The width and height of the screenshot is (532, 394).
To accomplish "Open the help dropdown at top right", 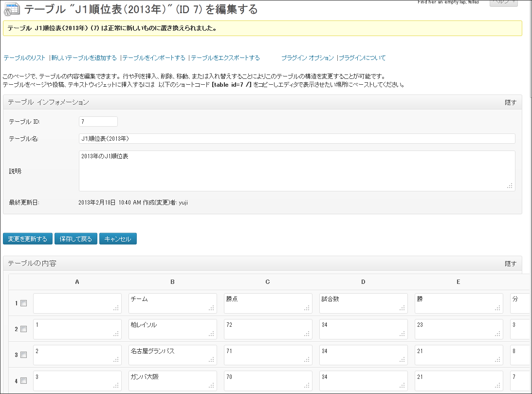I will [x=503, y=2].
